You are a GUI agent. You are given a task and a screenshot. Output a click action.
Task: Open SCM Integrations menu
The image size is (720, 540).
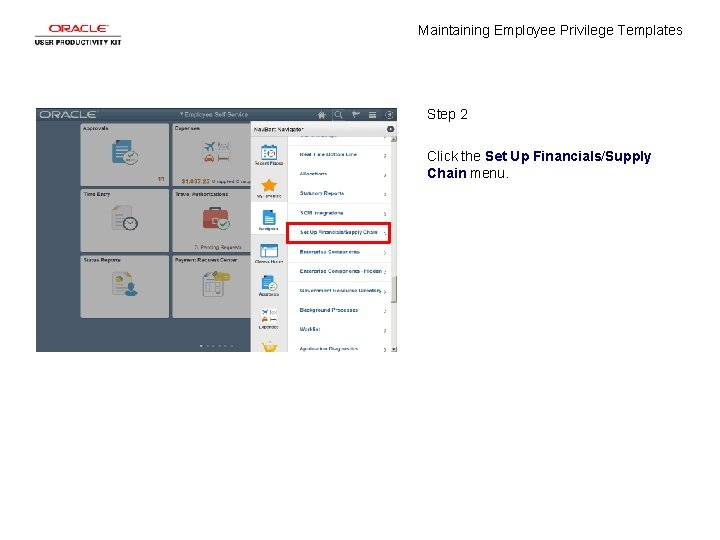[x=339, y=214]
